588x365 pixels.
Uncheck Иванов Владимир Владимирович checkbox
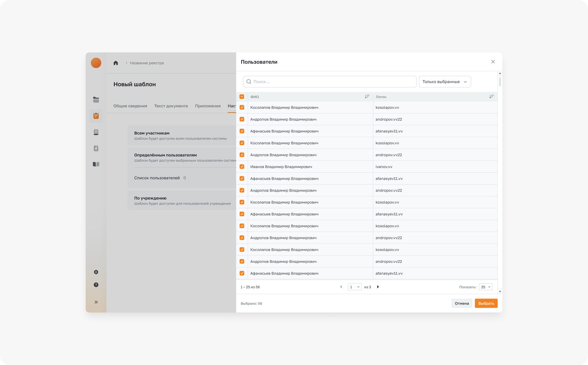point(242,167)
